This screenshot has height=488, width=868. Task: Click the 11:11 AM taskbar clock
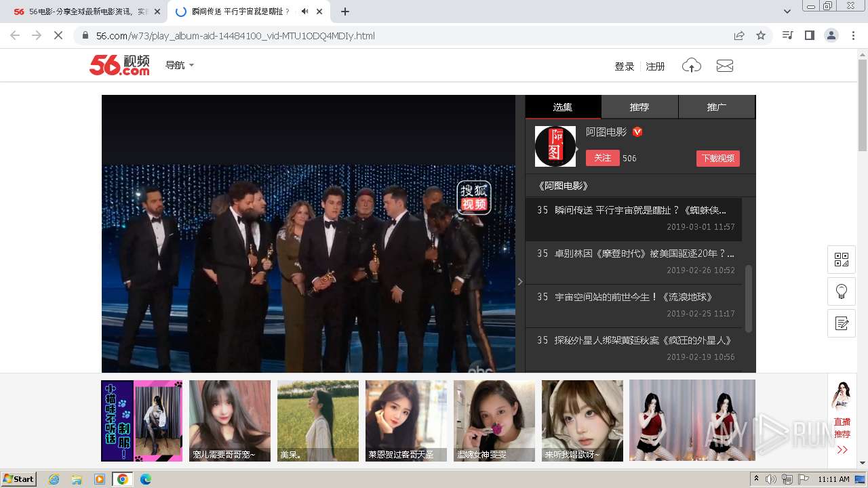pyautogui.click(x=833, y=479)
